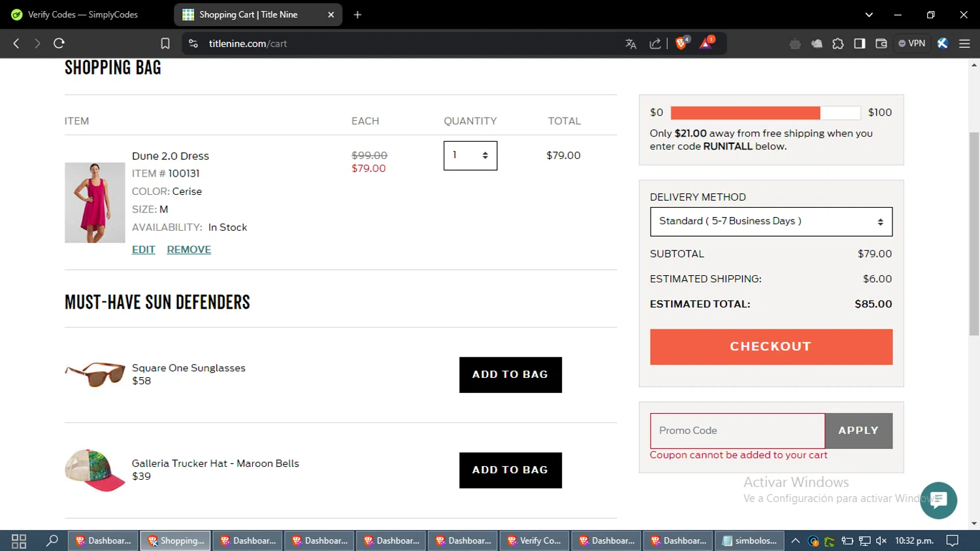Screen dimensions: 980x551
Task: Open the live chat bubble
Action: click(938, 500)
